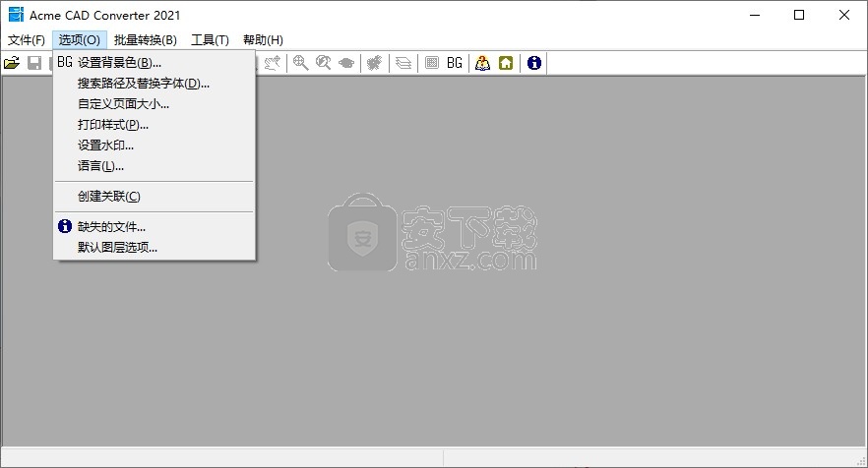
Task: Select 默认图层选项... menu entry
Action: pos(155,248)
